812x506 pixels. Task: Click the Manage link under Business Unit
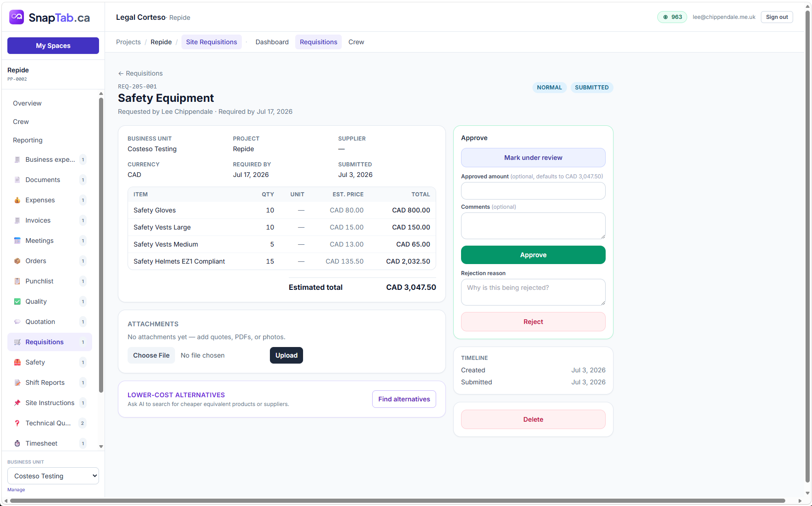click(x=16, y=490)
